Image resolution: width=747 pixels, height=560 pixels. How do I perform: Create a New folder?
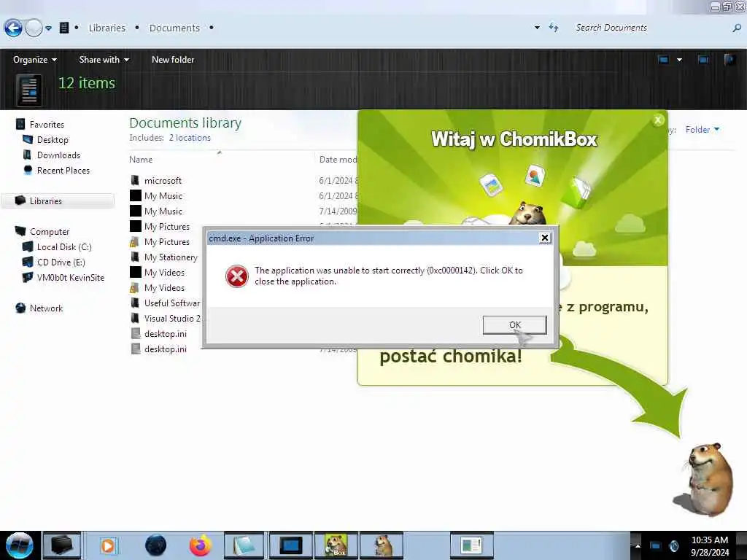pyautogui.click(x=173, y=60)
